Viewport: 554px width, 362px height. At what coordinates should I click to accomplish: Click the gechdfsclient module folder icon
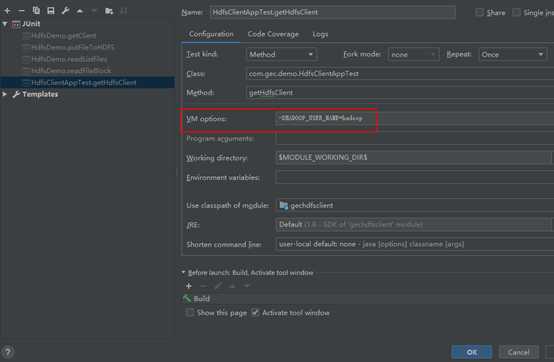283,206
